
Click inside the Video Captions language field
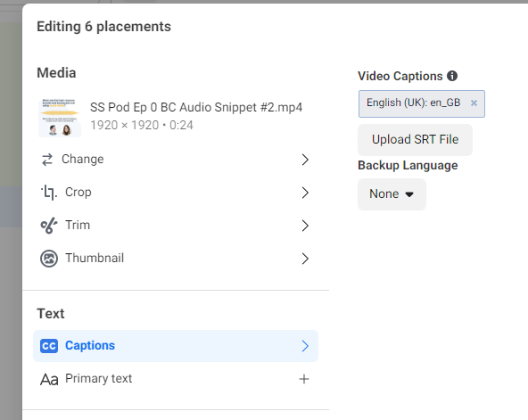422,103
